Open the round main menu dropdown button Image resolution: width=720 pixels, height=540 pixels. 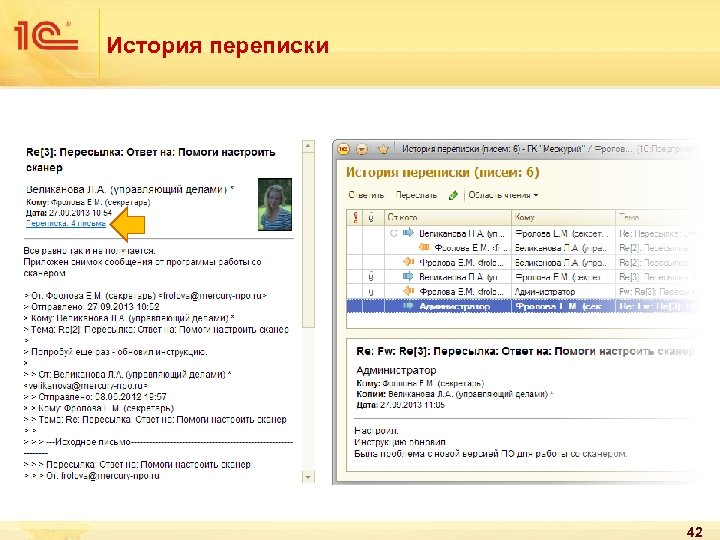tap(362, 149)
